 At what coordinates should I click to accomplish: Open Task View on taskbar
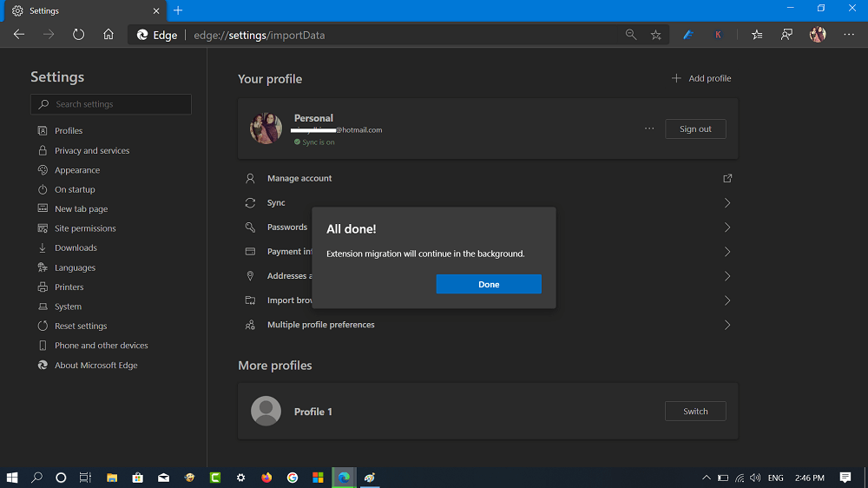click(85, 478)
